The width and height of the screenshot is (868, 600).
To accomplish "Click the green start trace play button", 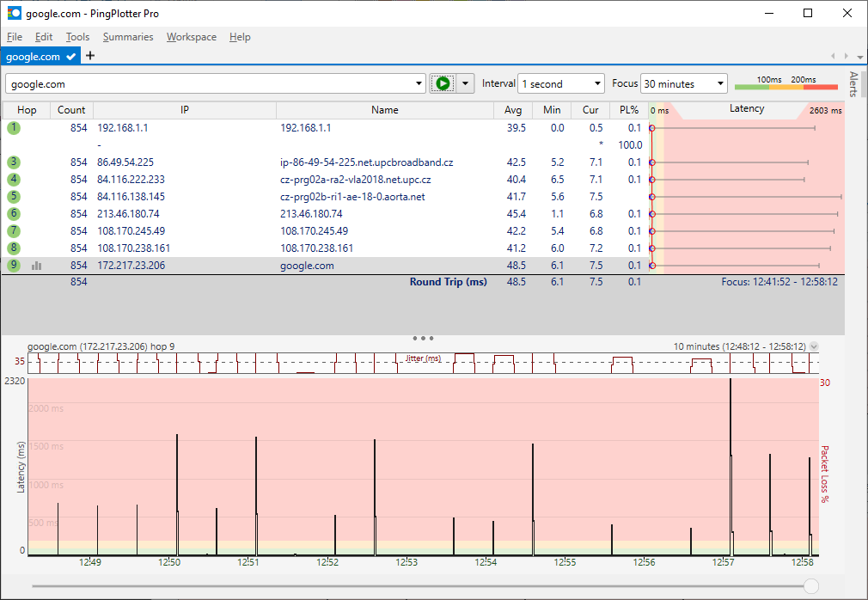I will 442,83.
